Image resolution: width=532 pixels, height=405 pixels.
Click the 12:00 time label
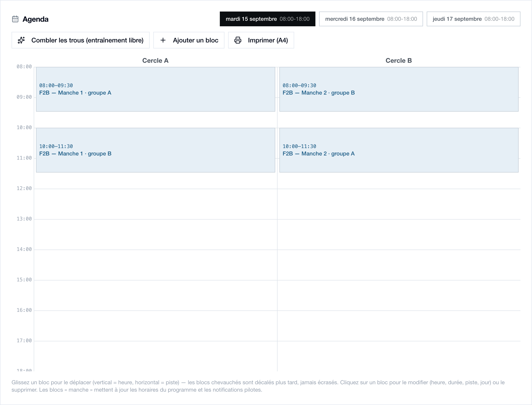pyautogui.click(x=24, y=188)
